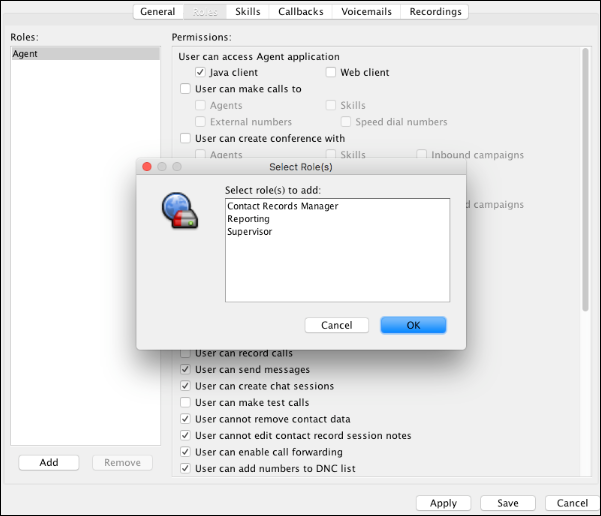
Task: Select the Reporting role
Action: [x=337, y=219]
